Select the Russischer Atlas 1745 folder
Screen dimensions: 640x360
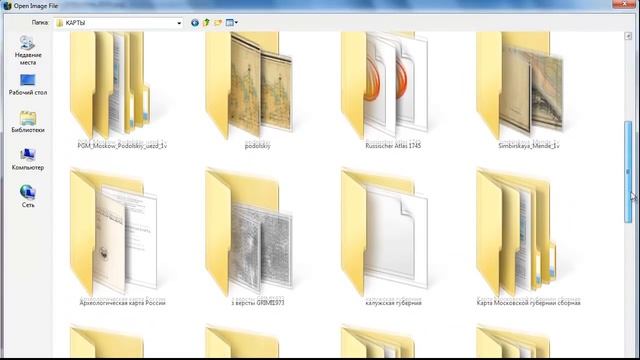(x=393, y=91)
